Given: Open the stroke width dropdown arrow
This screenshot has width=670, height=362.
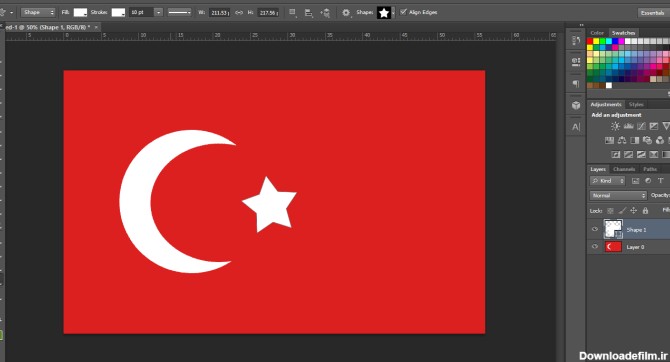Looking at the screenshot, I should click(x=159, y=12).
